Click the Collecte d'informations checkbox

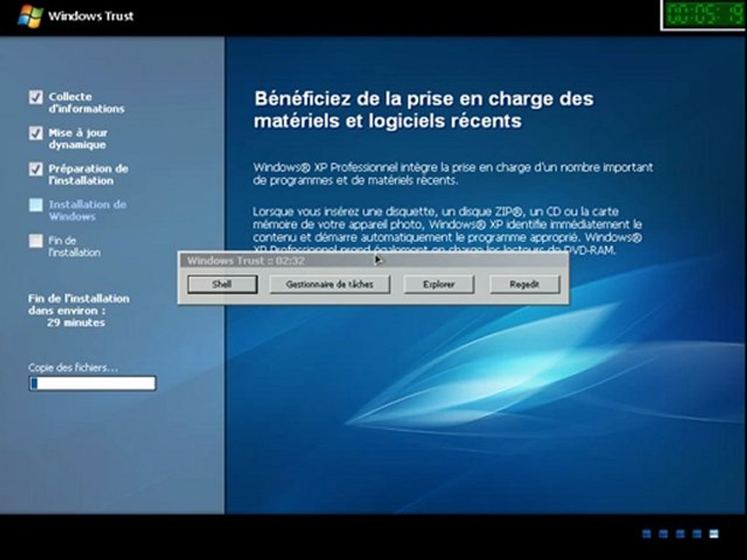[x=36, y=97]
